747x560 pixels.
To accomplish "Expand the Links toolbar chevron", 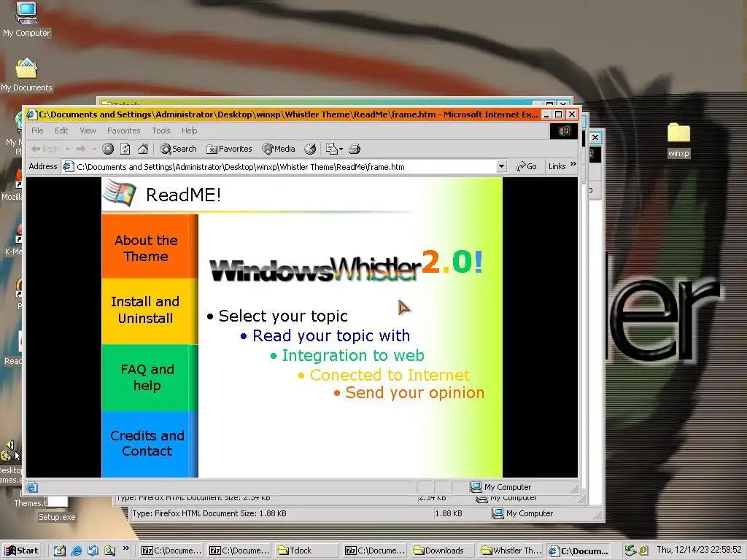I will tap(573, 164).
